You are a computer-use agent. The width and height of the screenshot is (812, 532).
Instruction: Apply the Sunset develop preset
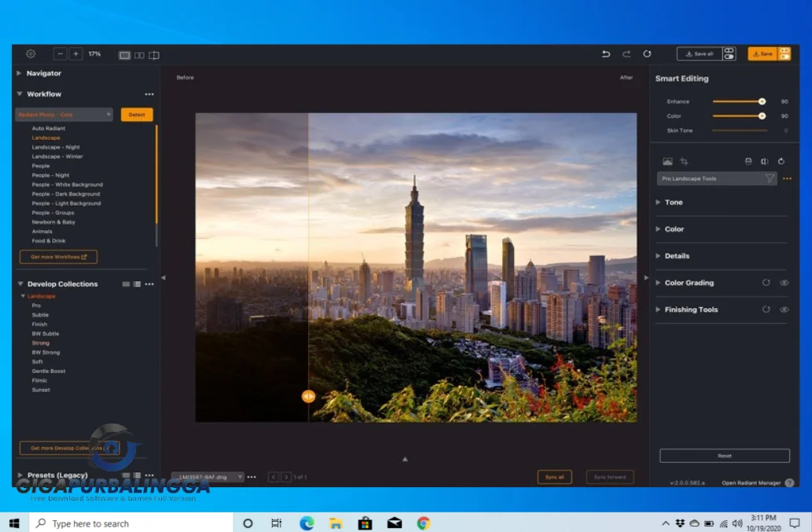click(41, 391)
